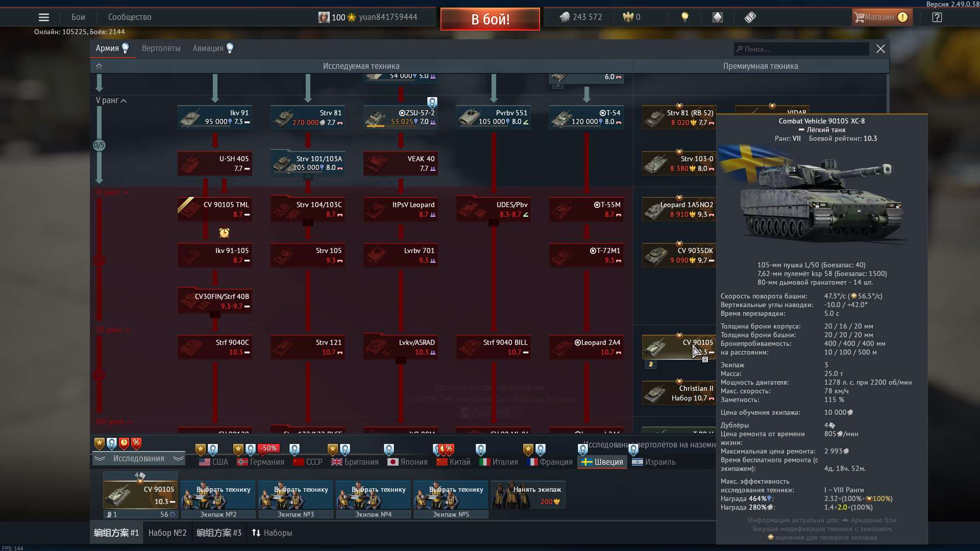Click the gold star filter badge icon
The image size is (980, 551).
coord(100,443)
